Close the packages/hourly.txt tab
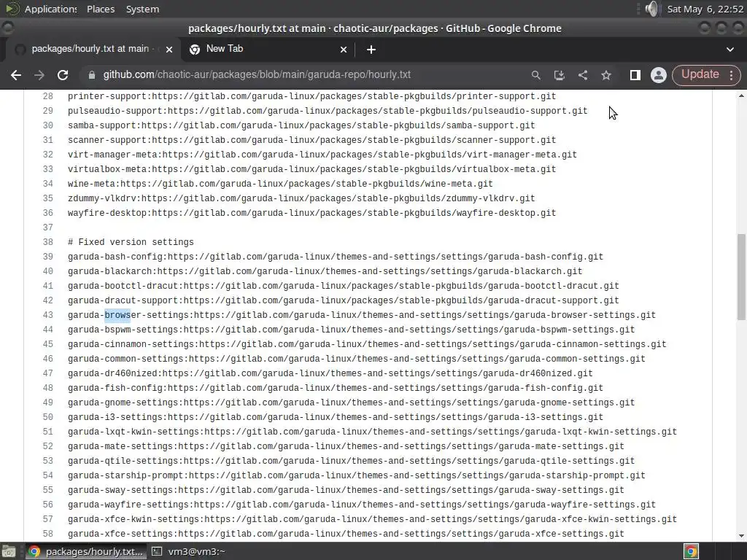The image size is (747, 560). [169, 50]
